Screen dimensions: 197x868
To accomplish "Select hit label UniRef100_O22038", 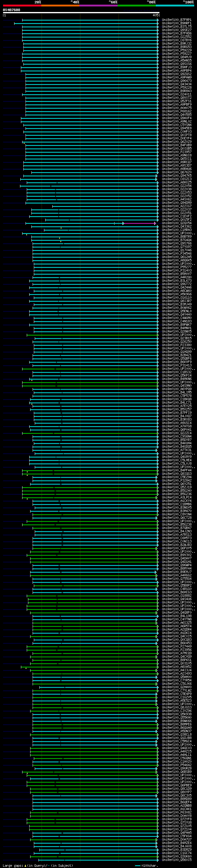I will tap(176, 189).
